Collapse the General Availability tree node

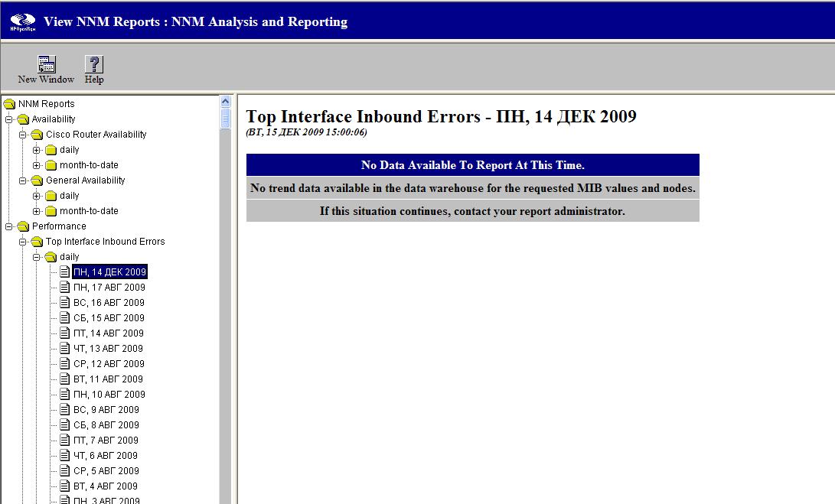pyautogui.click(x=23, y=180)
